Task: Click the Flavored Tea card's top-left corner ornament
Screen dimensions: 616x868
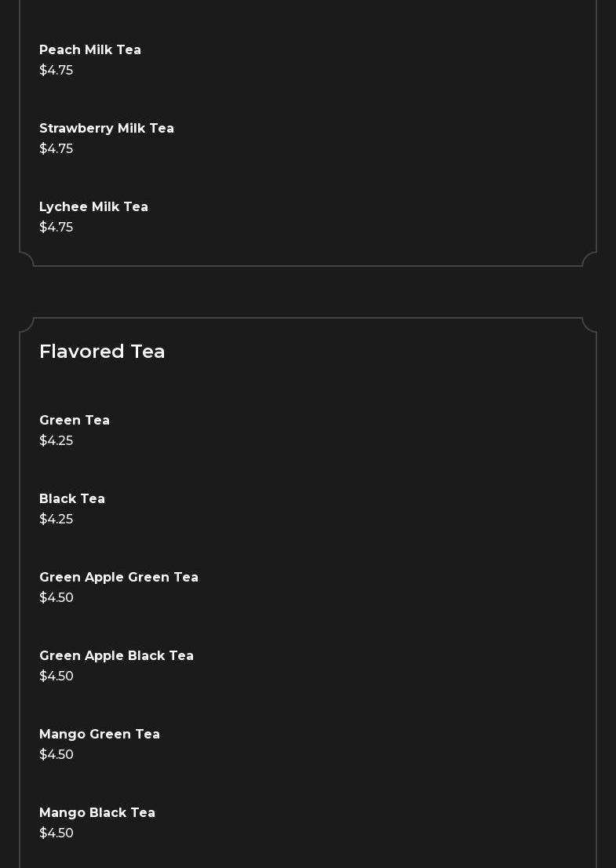Action: click(x=27, y=325)
